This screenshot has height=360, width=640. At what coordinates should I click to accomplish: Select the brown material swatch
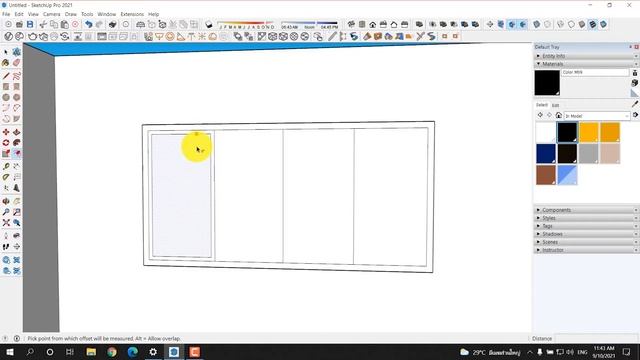click(x=546, y=175)
